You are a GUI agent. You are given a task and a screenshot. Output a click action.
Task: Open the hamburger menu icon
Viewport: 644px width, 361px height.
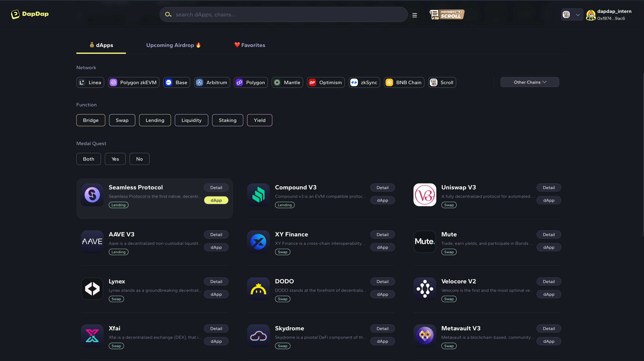tap(415, 15)
